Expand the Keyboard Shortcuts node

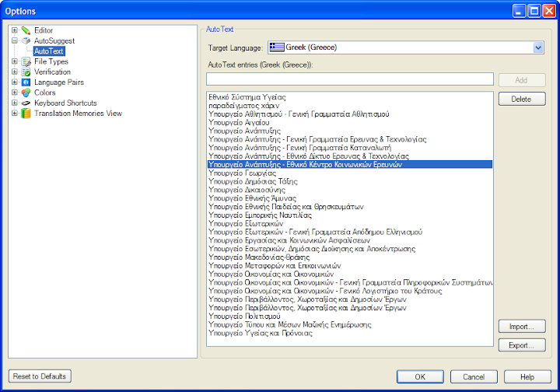click(15, 103)
